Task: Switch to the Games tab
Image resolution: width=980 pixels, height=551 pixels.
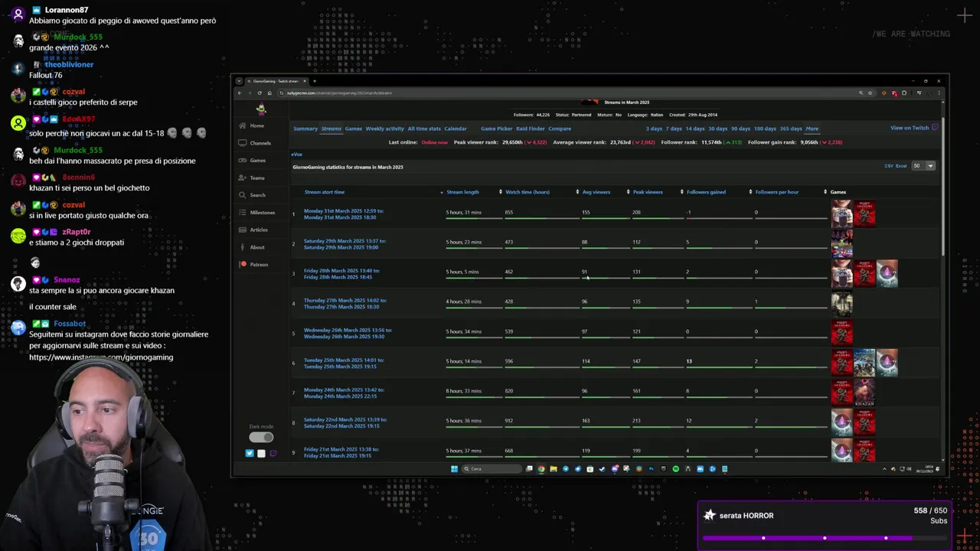Action: 354,129
